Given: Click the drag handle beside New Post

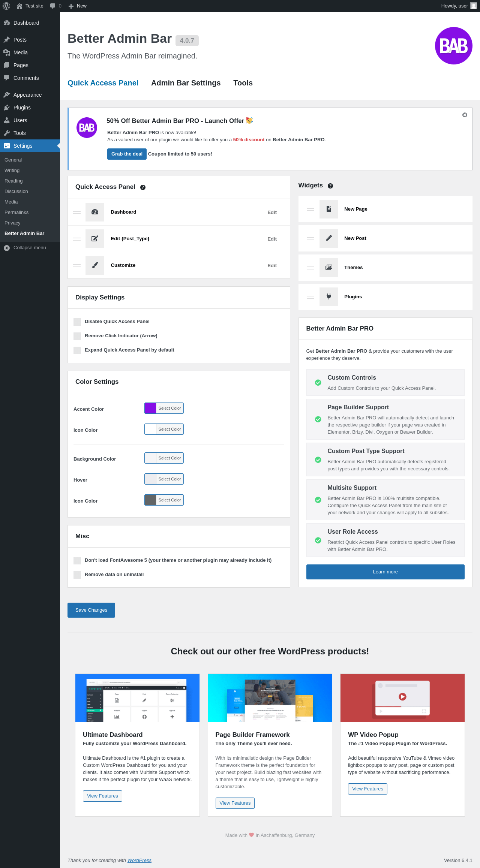Looking at the screenshot, I should pos(310,239).
